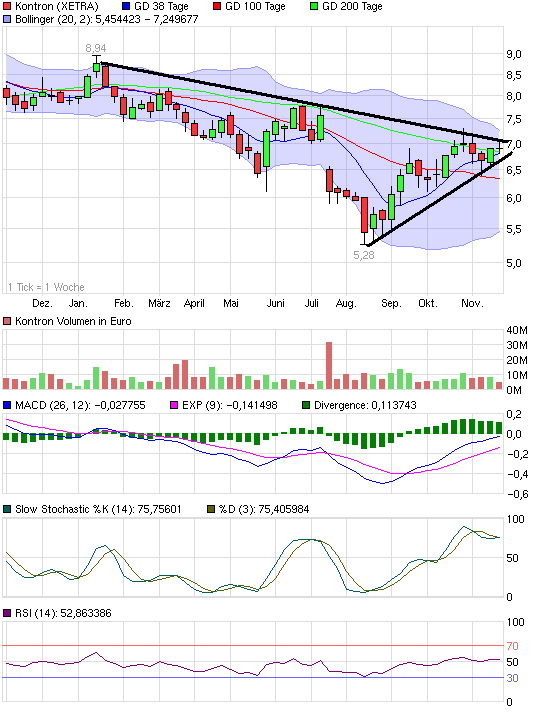Click the GD 200 Tage label
Screen dimensions: 545x723
pos(352,6)
